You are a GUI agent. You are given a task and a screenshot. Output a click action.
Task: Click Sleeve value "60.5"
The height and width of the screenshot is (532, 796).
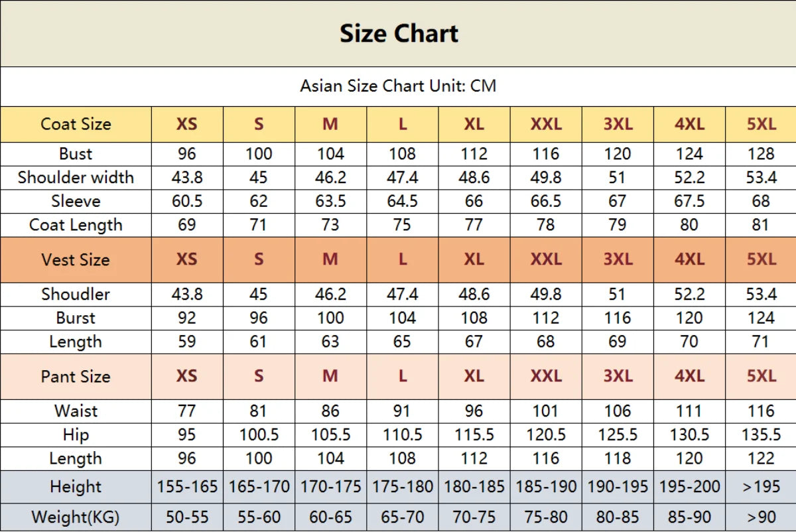187,201
